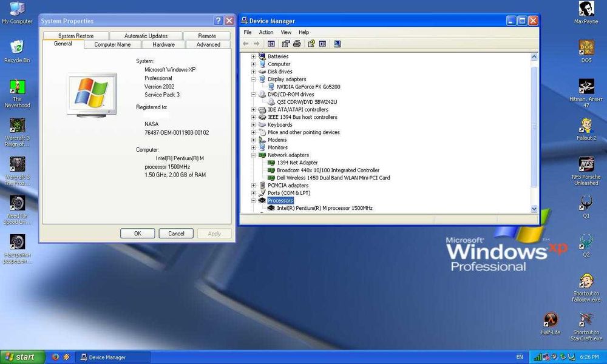Click the Forward arrow in Device Manager toolbar
This screenshot has width=607, height=364.
[256, 44]
